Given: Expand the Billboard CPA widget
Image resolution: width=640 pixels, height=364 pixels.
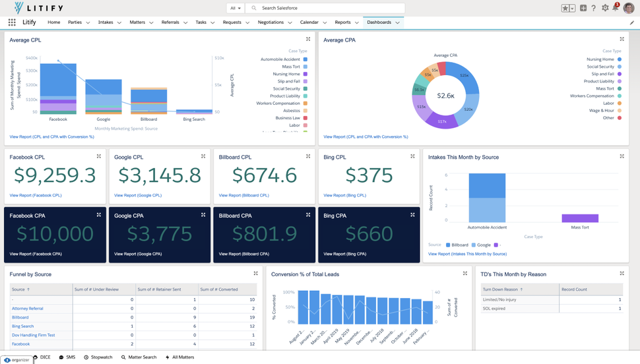Looking at the screenshot, I should click(x=308, y=215).
